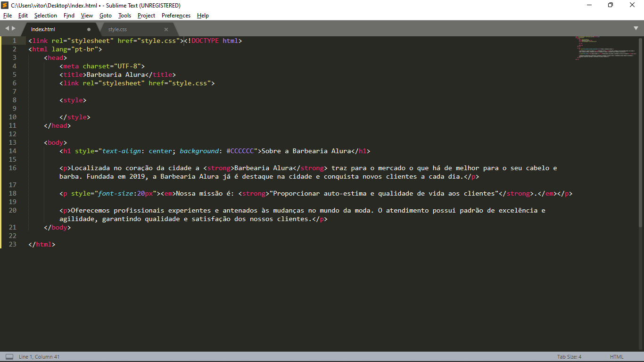Go to the next tab with right arrow
The height and width of the screenshot is (362, 644).
(14, 29)
